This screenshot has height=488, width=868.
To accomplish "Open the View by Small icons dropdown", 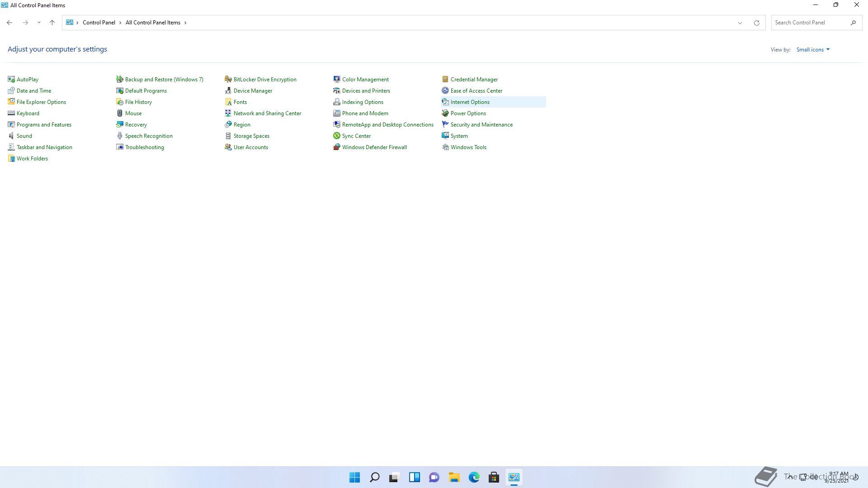I will pos(813,50).
